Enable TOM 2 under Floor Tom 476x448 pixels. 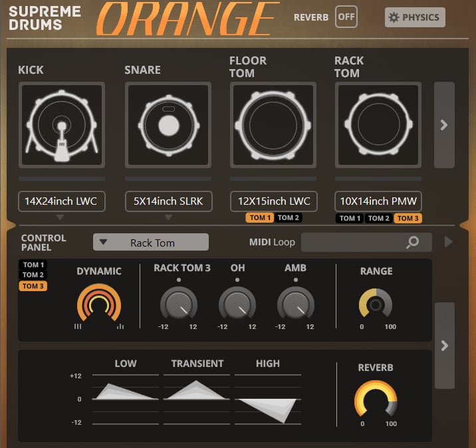coord(289,218)
